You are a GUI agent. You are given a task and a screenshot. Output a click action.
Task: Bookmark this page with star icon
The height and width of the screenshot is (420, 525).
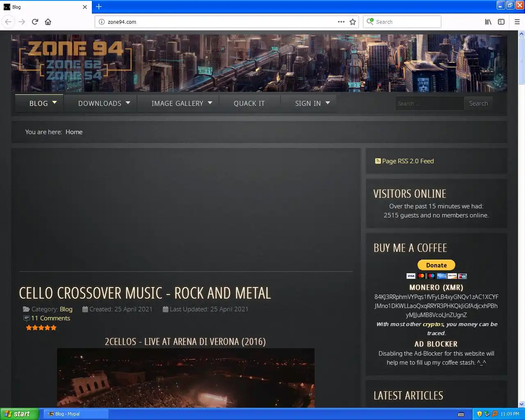pyautogui.click(x=353, y=22)
